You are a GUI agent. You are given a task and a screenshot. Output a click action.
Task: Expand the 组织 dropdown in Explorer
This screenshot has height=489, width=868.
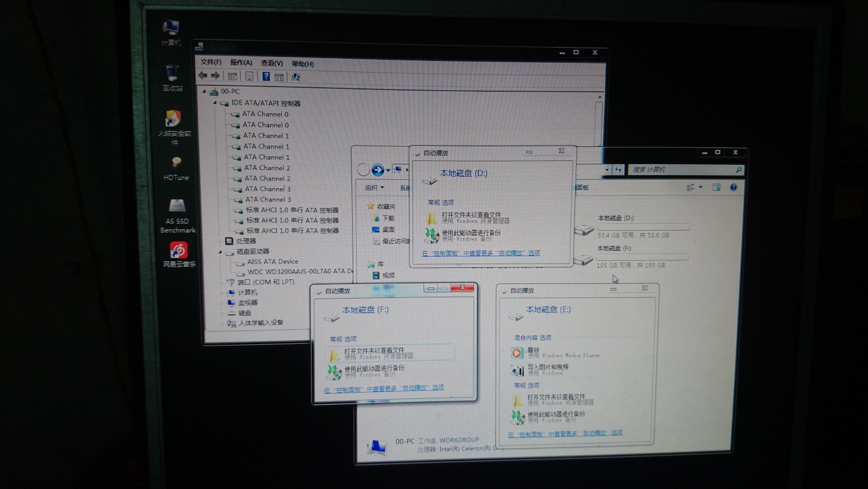click(x=375, y=188)
